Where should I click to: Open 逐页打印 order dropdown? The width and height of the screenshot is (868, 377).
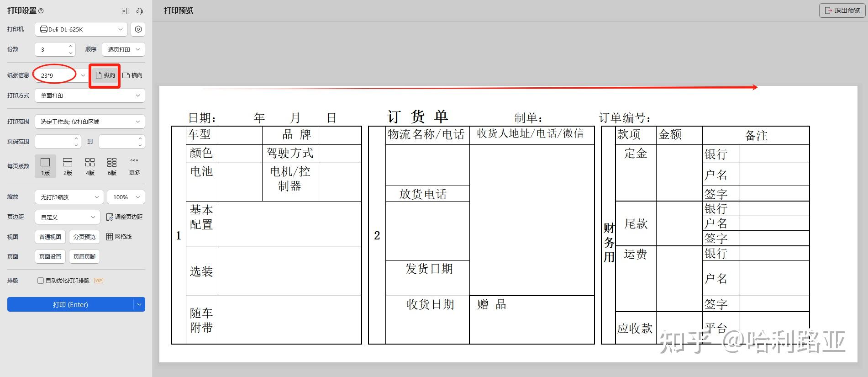123,49
